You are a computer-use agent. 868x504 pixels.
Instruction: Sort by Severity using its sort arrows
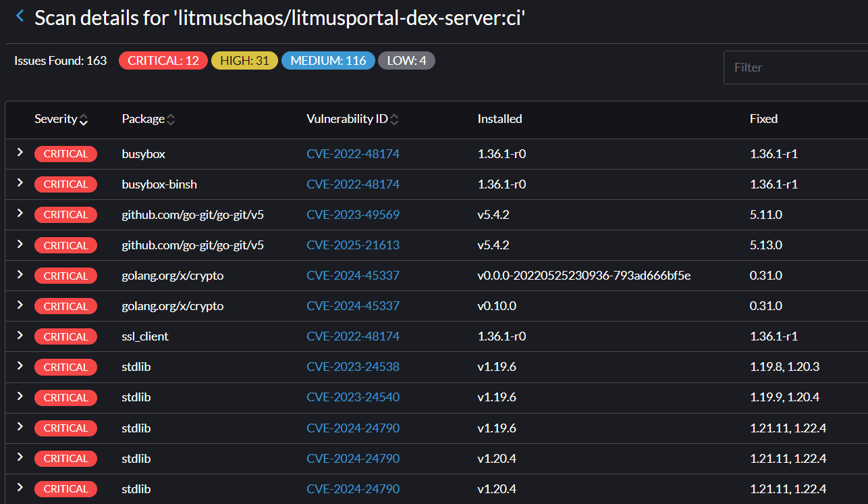[84, 120]
